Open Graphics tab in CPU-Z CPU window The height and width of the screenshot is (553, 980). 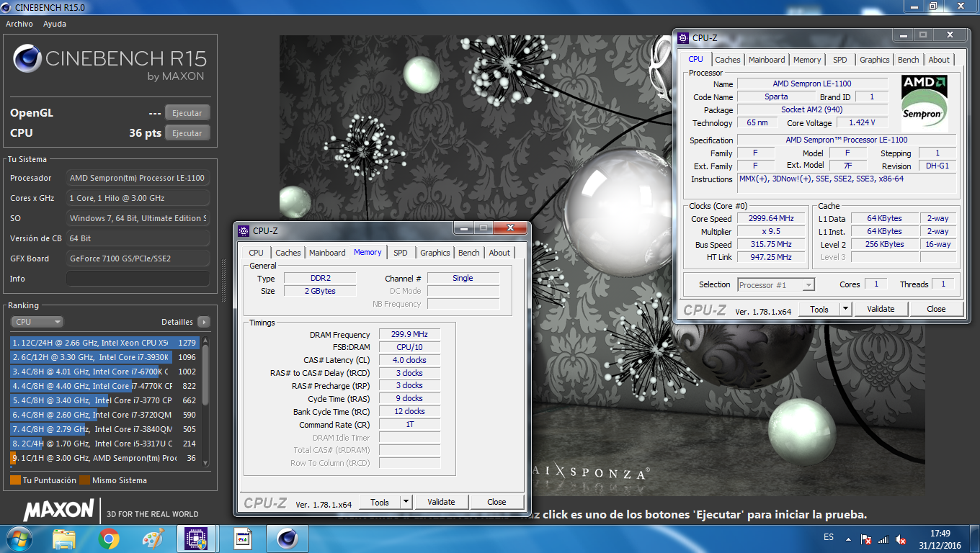pyautogui.click(x=874, y=60)
